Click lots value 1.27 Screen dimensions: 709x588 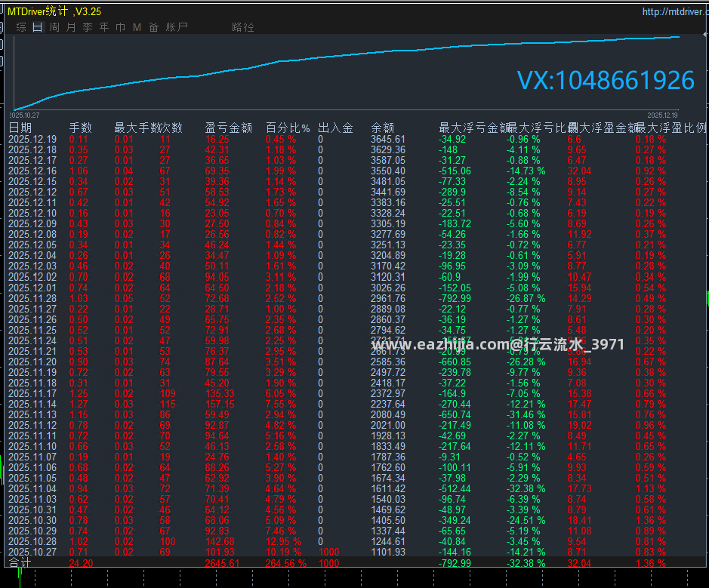point(79,404)
